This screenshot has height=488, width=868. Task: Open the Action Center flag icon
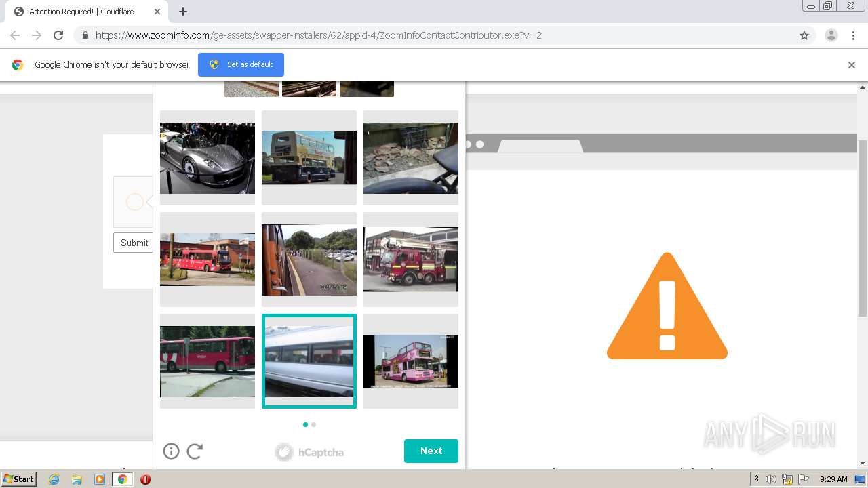(804, 479)
